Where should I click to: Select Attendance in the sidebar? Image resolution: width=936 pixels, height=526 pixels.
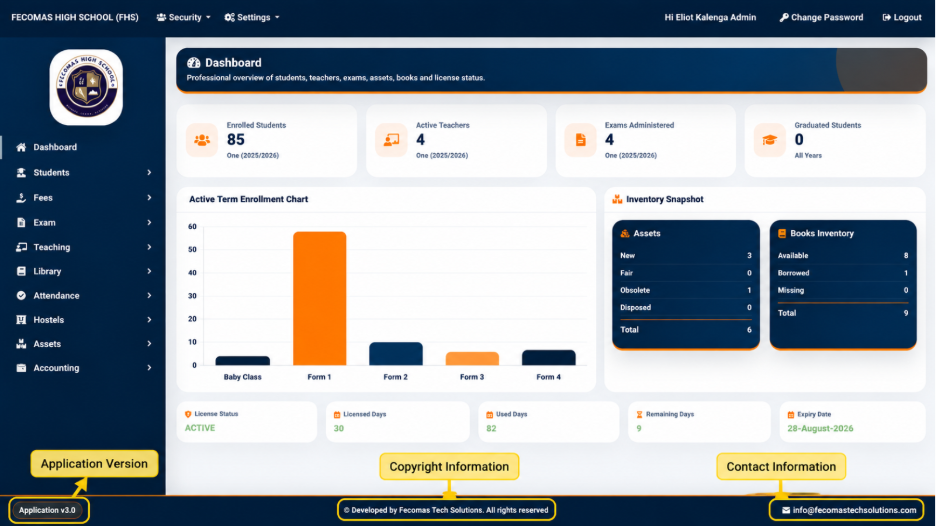point(83,296)
